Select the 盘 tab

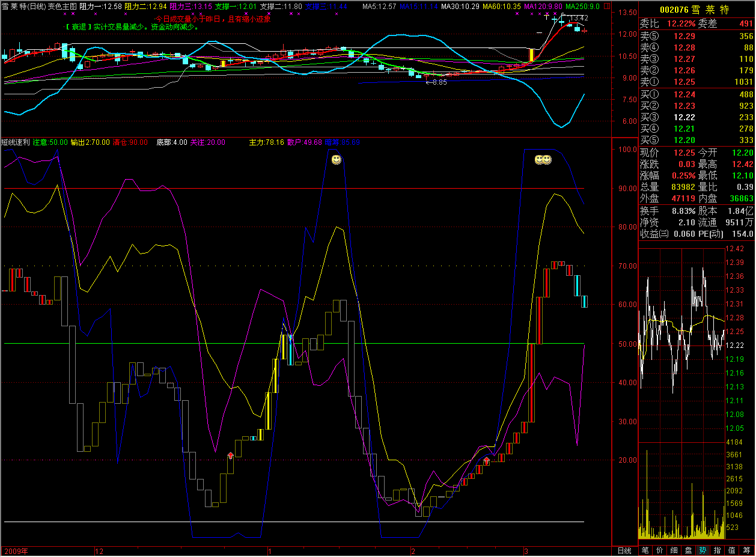689,550
